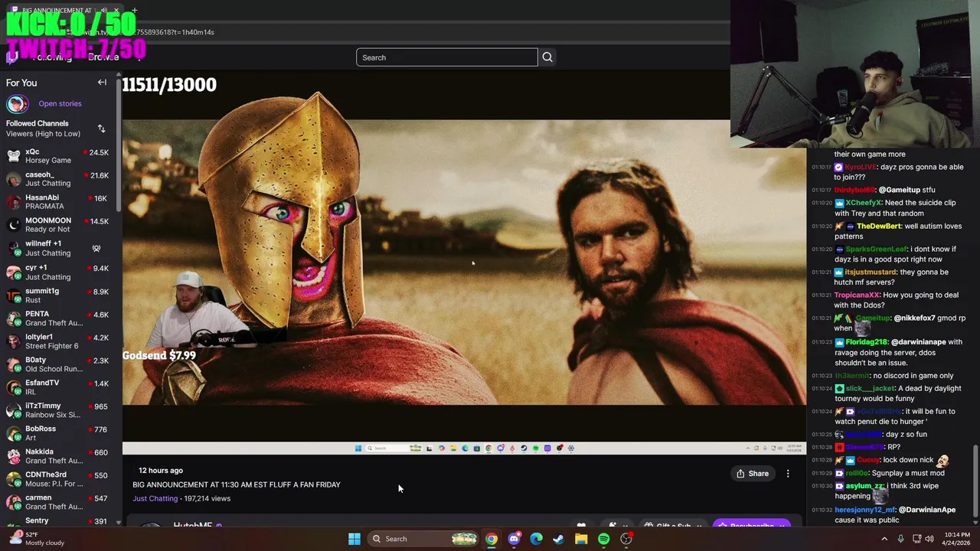Click the video player area
This screenshot has height=551, width=980.
click(464, 262)
